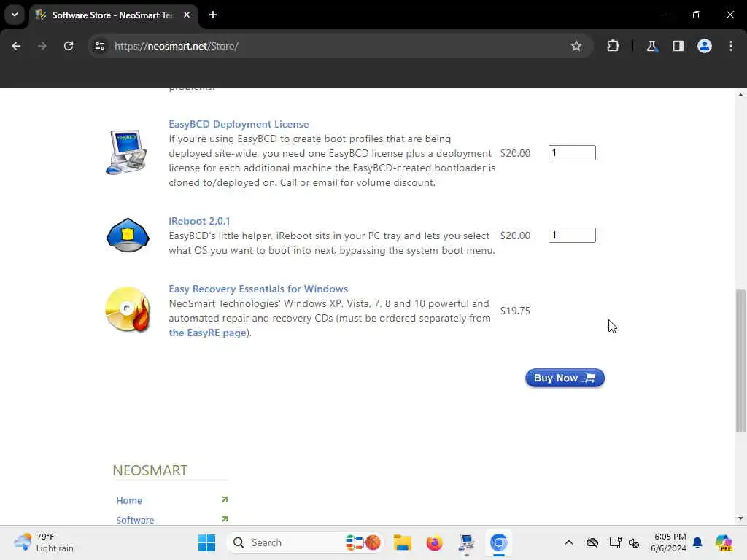Image resolution: width=747 pixels, height=560 pixels.
Task: Toggle the browser side panel
Action: click(678, 46)
